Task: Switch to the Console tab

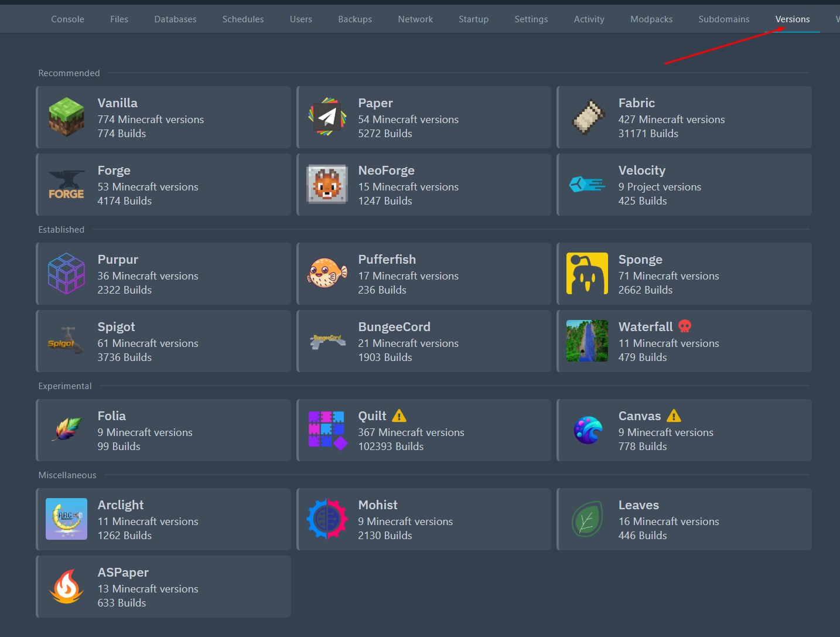Action: pos(67,19)
